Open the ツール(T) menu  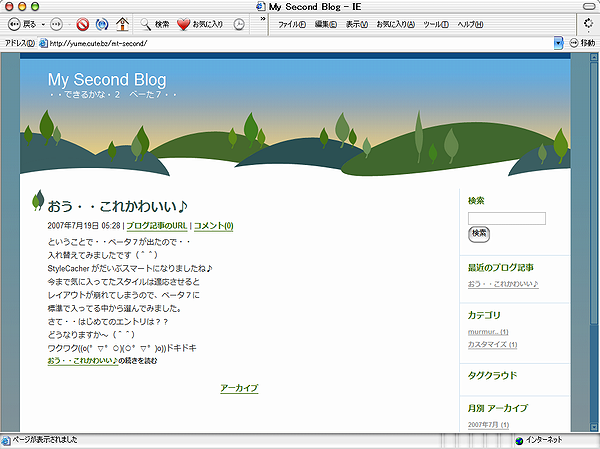pos(435,24)
